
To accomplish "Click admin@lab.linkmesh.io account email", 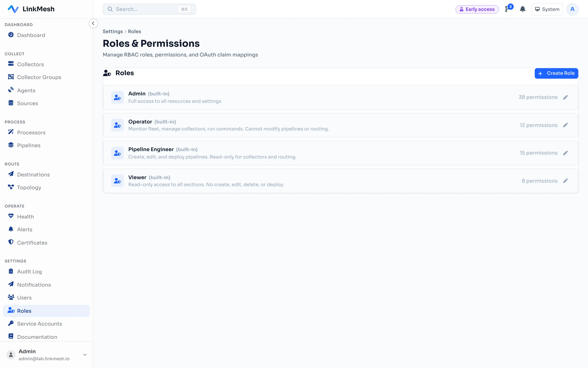I will click(x=44, y=358).
